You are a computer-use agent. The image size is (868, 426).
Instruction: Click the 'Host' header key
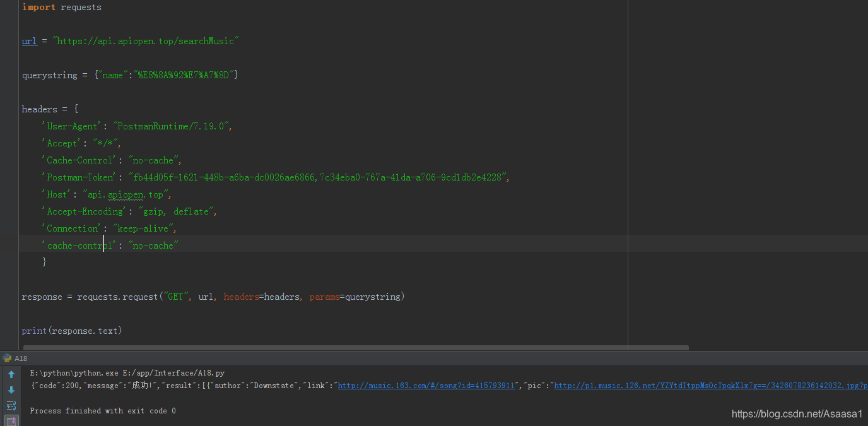click(x=57, y=194)
